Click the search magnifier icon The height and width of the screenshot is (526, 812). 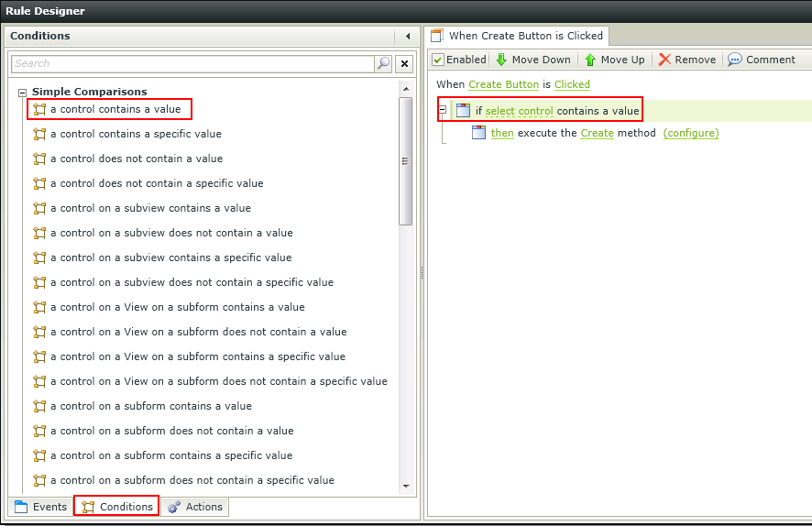(x=383, y=63)
